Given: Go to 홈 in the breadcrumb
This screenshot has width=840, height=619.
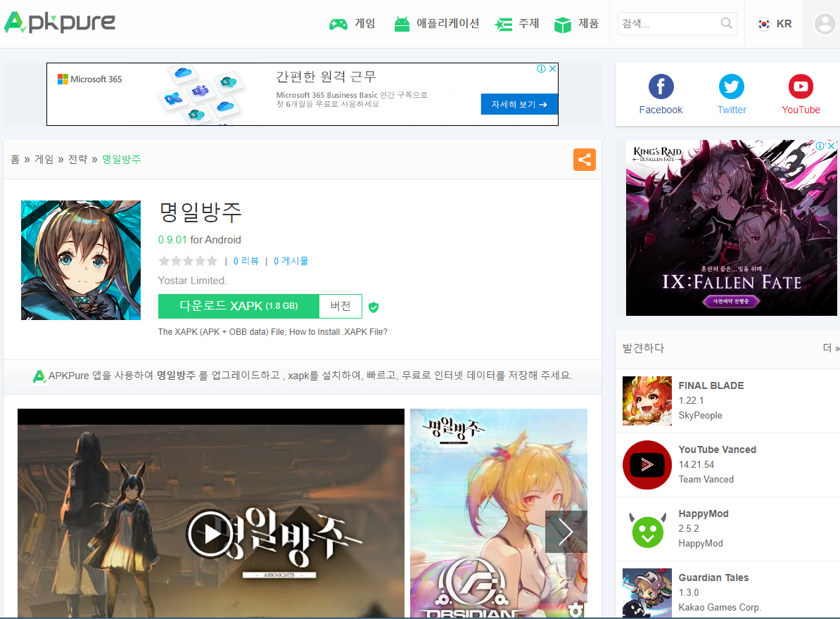Looking at the screenshot, I should [15, 159].
